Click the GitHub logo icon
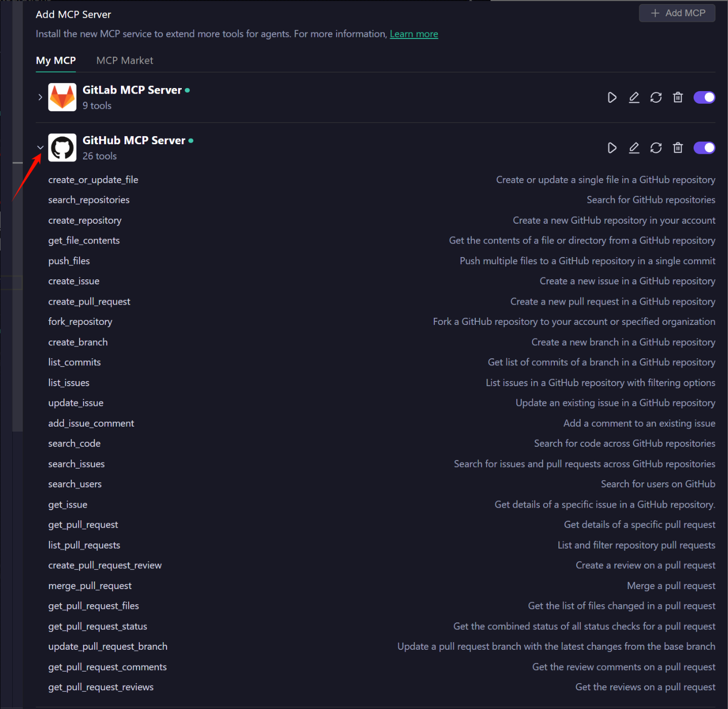Screen dimensions: 728x709 tap(62, 148)
